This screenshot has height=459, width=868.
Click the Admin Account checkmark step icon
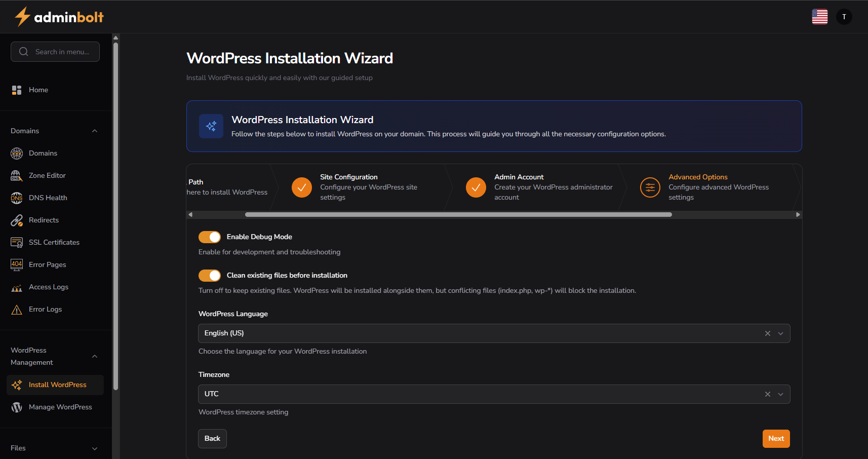[476, 187]
